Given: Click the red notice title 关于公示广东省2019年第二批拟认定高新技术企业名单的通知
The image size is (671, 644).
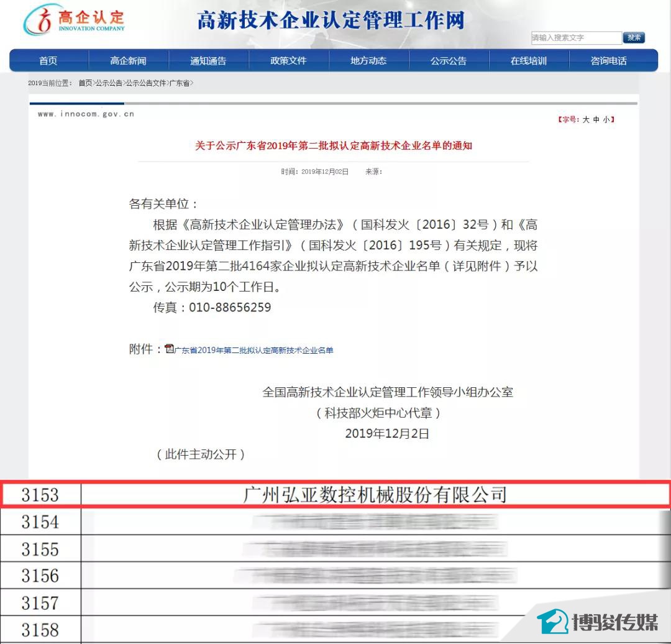Looking at the screenshot, I should click(x=334, y=145).
